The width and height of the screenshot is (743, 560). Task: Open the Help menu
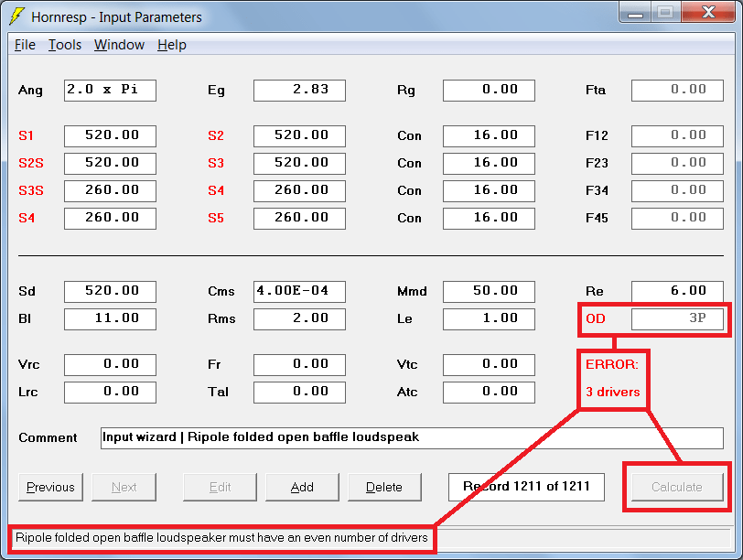click(x=171, y=45)
